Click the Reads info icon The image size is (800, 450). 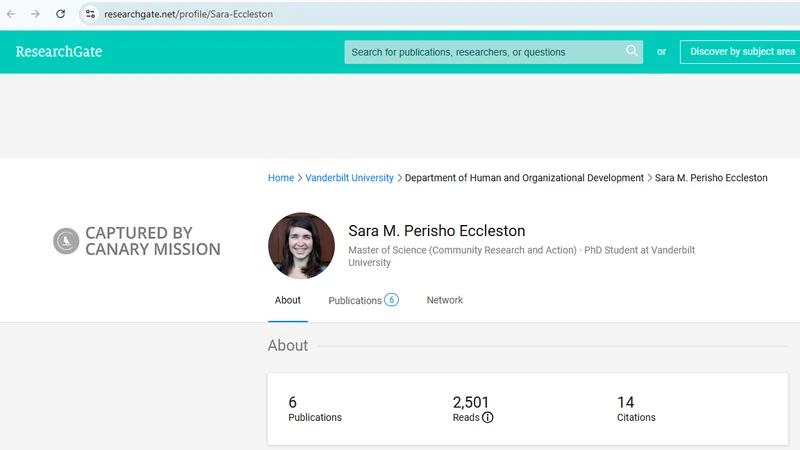point(488,417)
